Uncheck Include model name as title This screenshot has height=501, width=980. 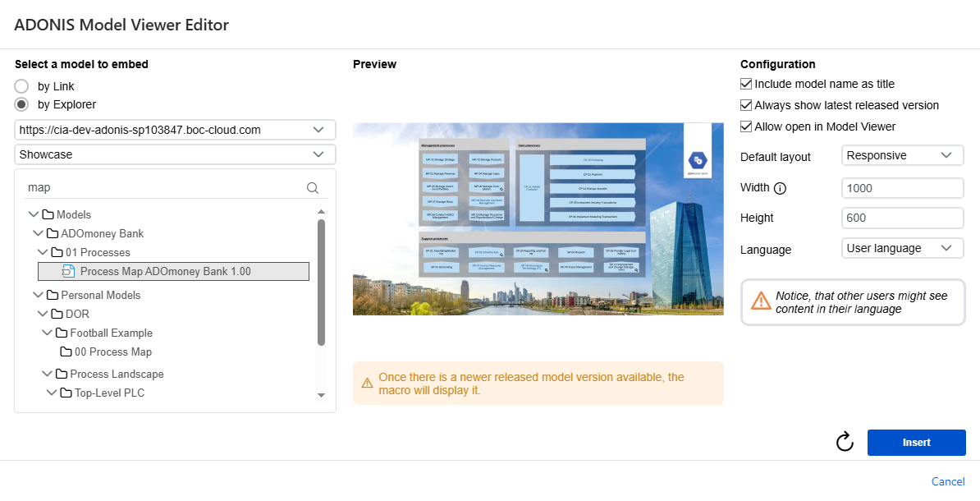(746, 84)
